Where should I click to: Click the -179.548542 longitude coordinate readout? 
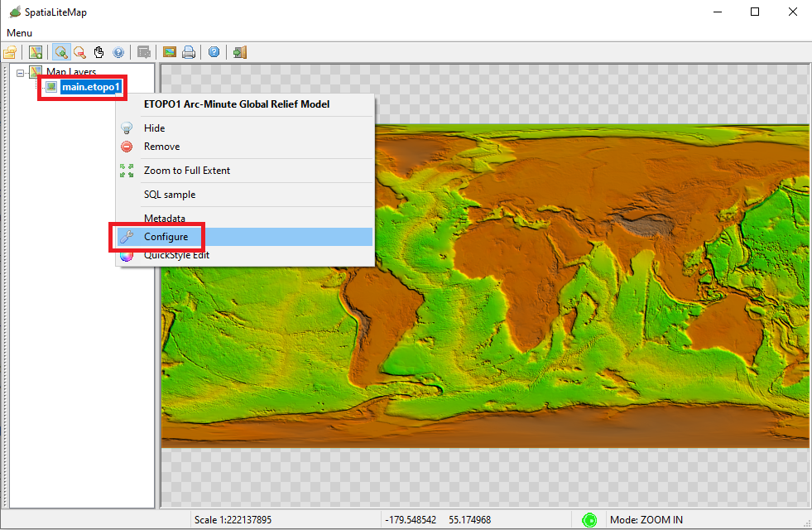[x=411, y=519]
